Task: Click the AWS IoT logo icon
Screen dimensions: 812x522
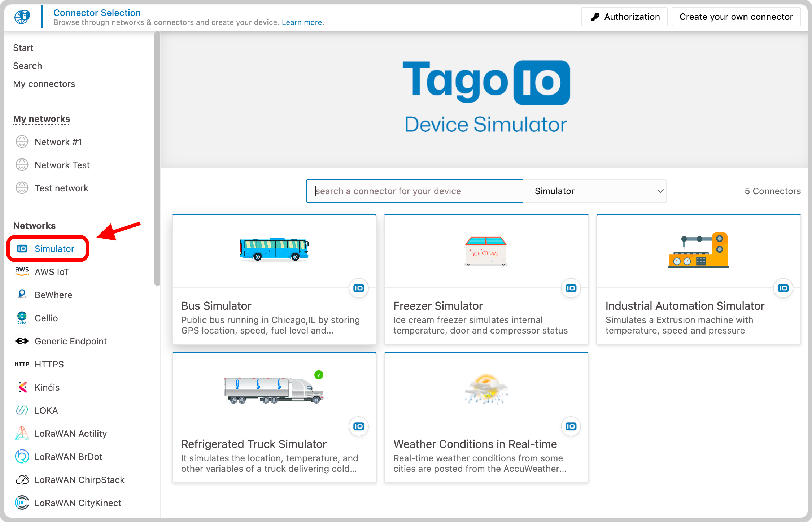Action: 22,271
